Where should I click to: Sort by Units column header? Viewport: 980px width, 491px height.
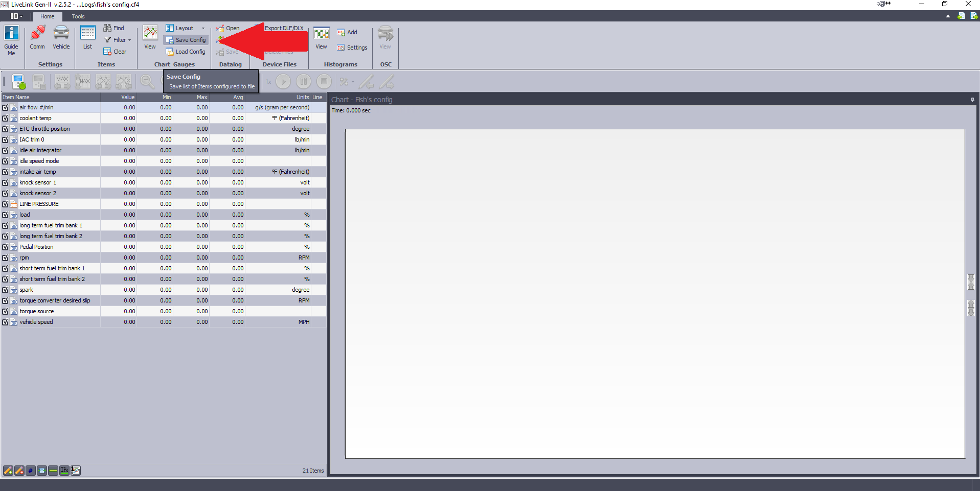278,97
